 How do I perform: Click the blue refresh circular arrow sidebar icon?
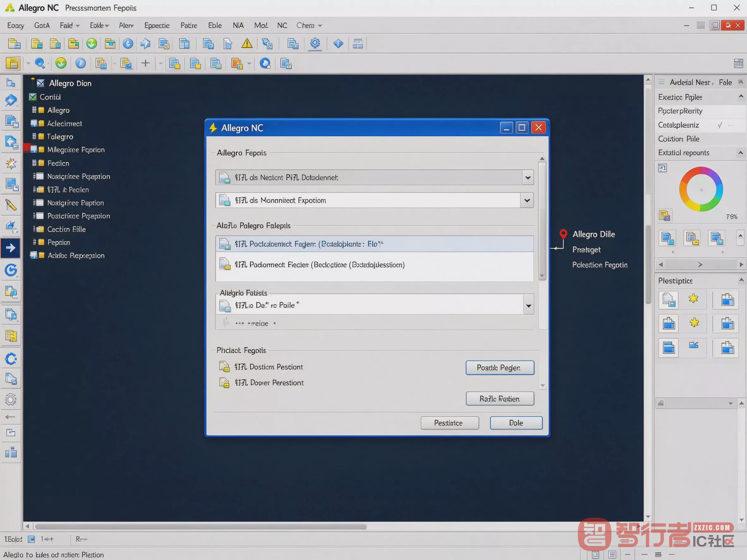[x=11, y=270]
